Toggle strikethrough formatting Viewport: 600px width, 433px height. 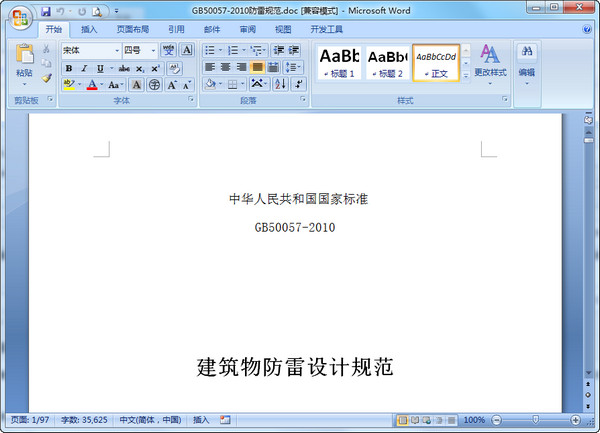tap(124, 68)
